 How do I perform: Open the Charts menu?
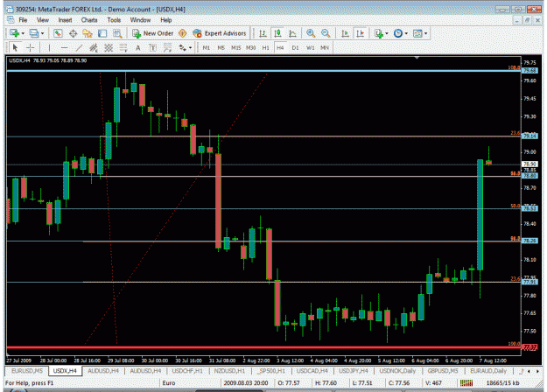point(89,20)
